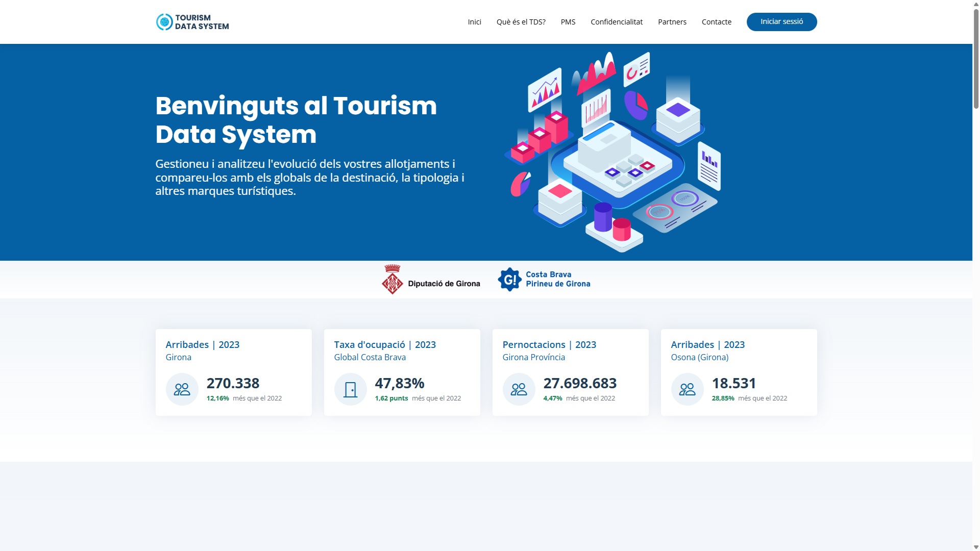Image resolution: width=980 pixels, height=551 pixels.
Task: Click the people icon in Arribades Girona card
Action: coord(182,389)
